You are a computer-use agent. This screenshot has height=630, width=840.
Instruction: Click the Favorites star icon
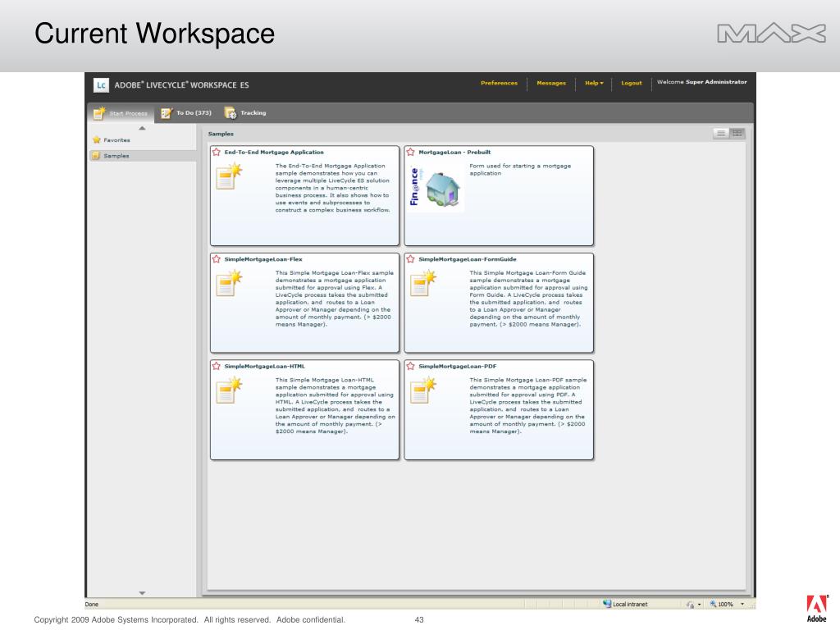[97, 139]
